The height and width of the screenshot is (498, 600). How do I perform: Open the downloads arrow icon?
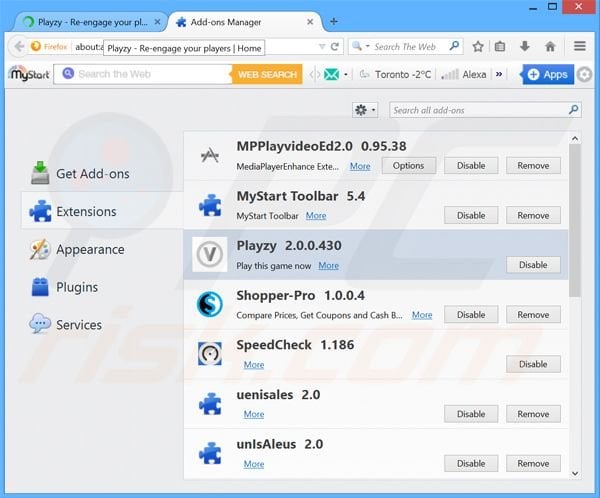click(525, 47)
